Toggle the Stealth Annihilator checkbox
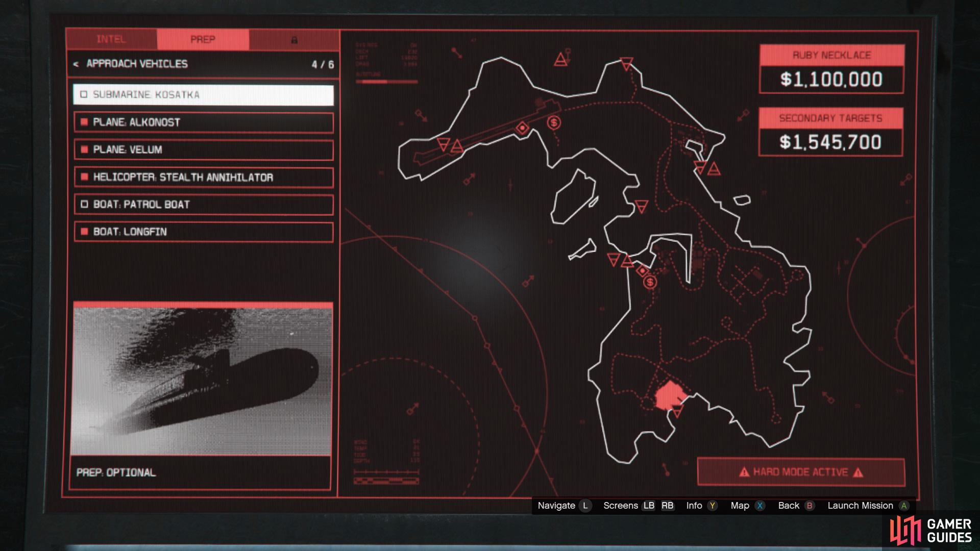This screenshot has width=980, height=551. 84,177
